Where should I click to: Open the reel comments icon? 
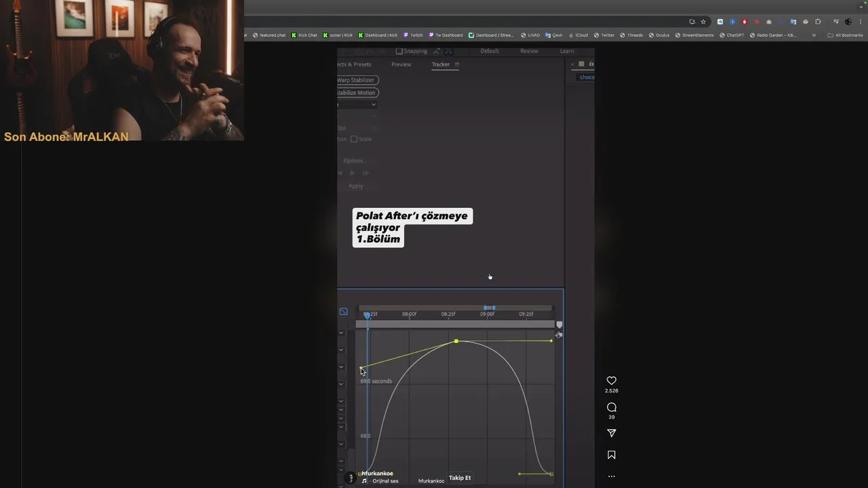(x=611, y=407)
